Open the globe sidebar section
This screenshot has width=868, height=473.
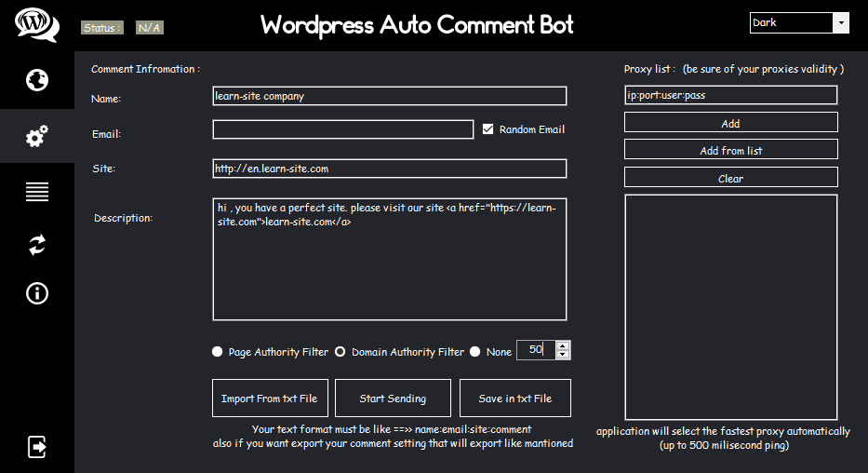(37, 80)
